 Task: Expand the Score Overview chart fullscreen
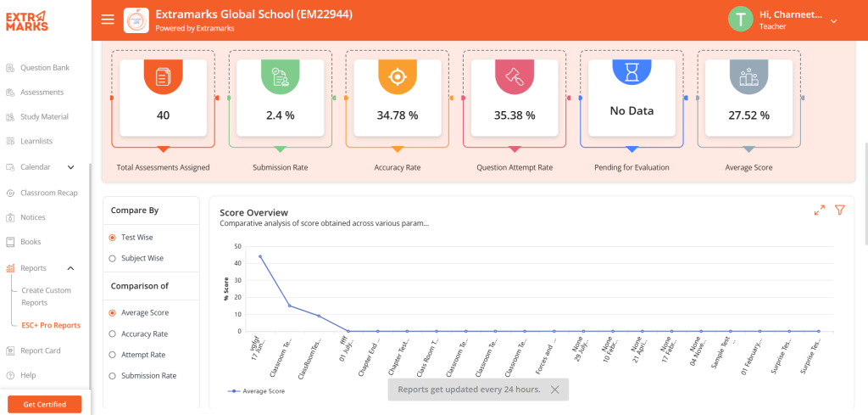(x=820, y=210)
